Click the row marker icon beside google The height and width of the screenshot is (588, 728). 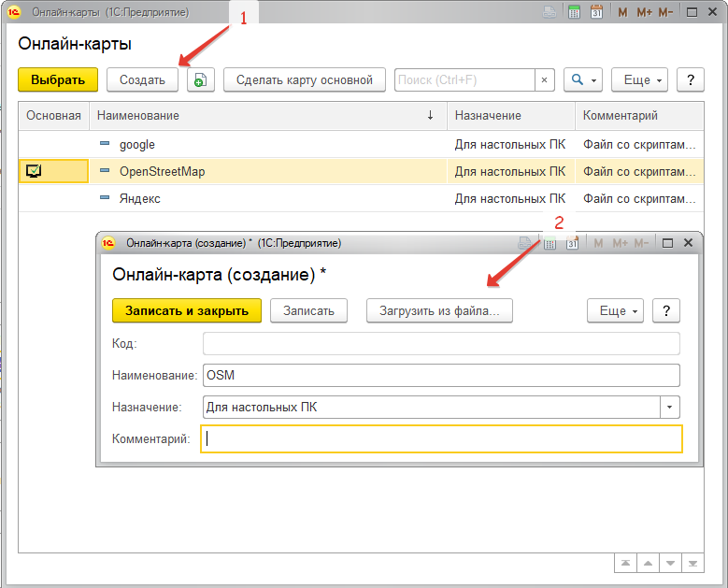(105, 144)
